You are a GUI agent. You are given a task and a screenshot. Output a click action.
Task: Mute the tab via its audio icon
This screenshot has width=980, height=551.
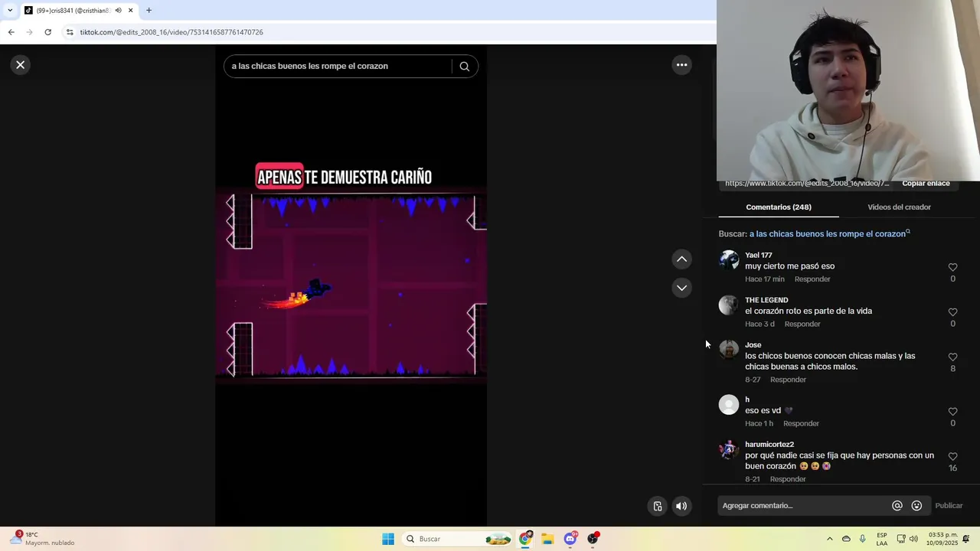point(118,11)
